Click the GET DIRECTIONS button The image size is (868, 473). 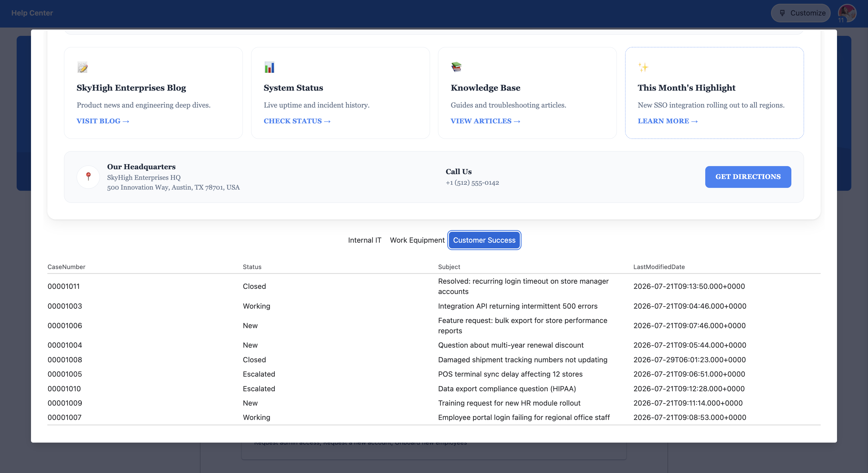click(748, 177)
